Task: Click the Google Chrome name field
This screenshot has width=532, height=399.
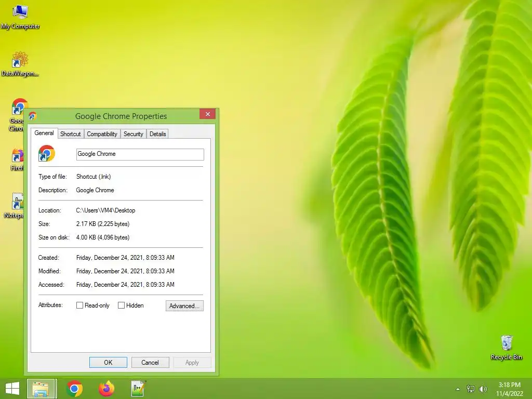Action: coord(140,154)
